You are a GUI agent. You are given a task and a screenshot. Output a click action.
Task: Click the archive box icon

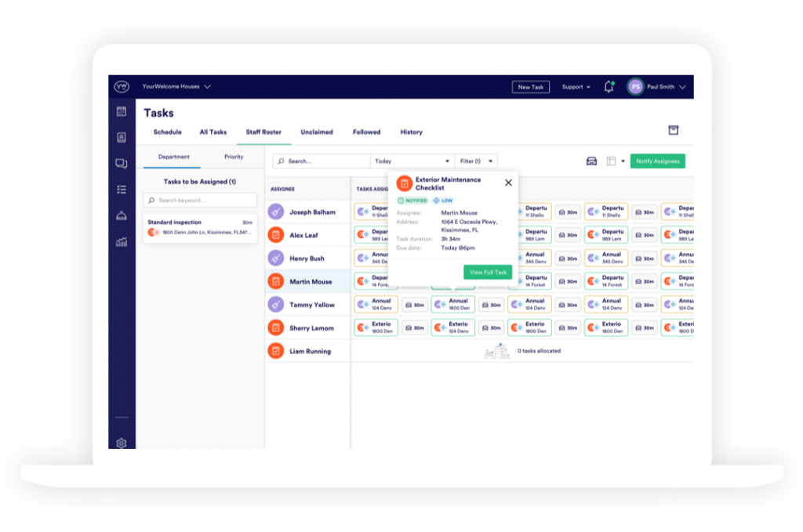coord(673,131)
